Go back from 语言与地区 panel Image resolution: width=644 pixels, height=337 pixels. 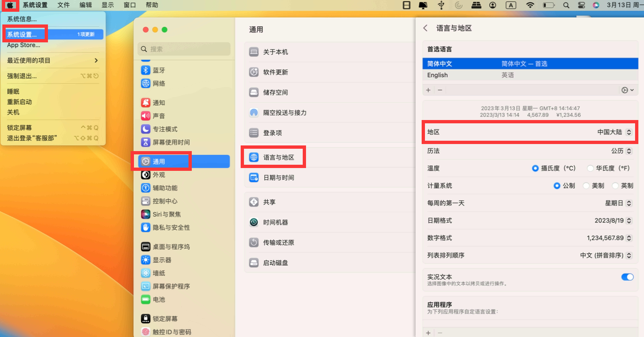425,28
